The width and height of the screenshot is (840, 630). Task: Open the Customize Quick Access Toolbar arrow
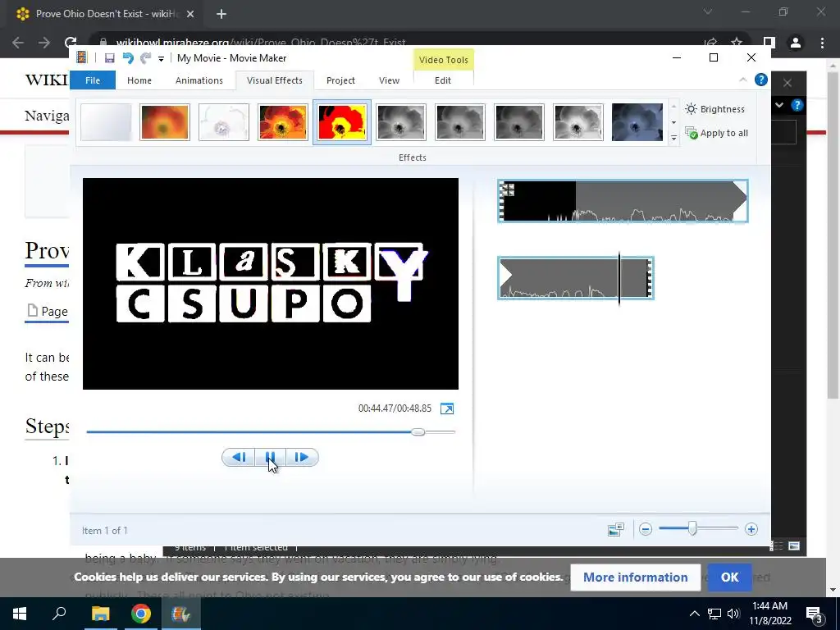pyautogui.click(x=161, y=59)
